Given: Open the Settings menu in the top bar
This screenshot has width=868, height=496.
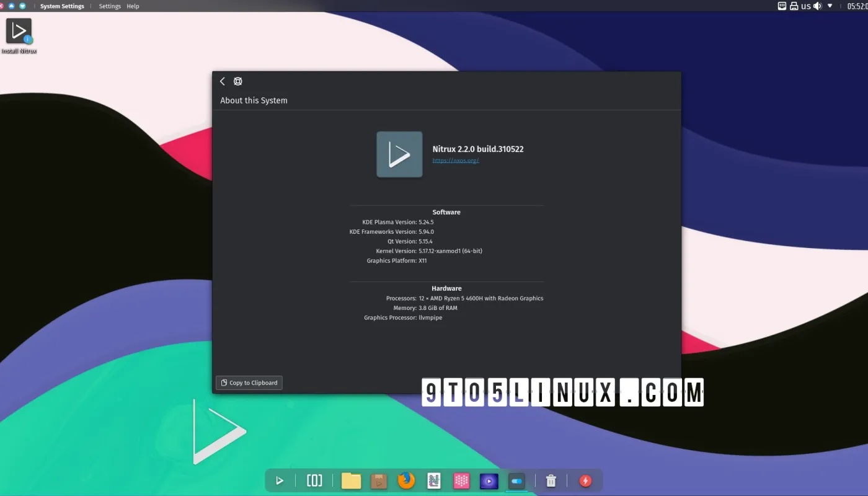Looking at the screenshot, I should tap(110, 6).
